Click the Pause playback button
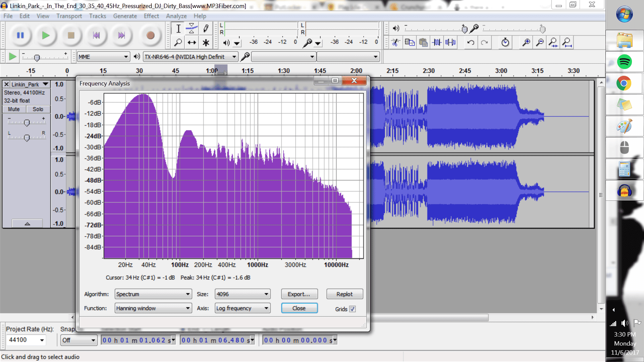 [x=20, y=35]
